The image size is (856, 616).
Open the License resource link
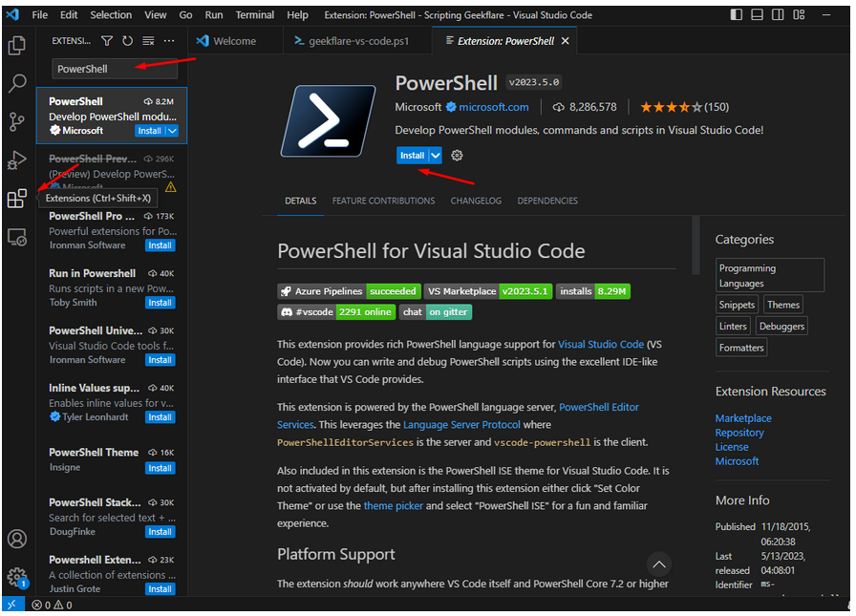coord(732,447)
